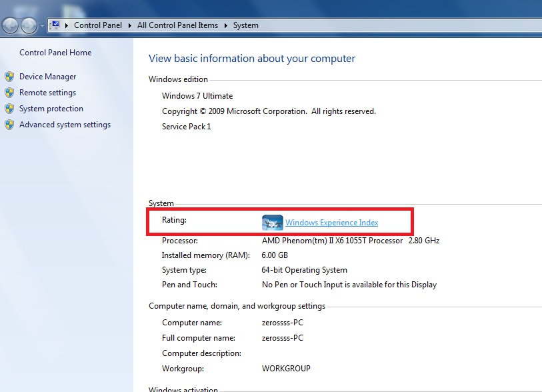Image resolution: width=542 pixels, height=392 pixels.
Task: Click the Computer name value zerossss-PC
Action: point(283,323)
